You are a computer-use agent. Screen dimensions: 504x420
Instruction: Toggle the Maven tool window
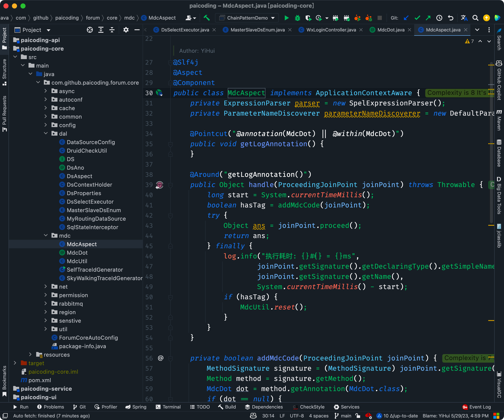coord(499,120)
